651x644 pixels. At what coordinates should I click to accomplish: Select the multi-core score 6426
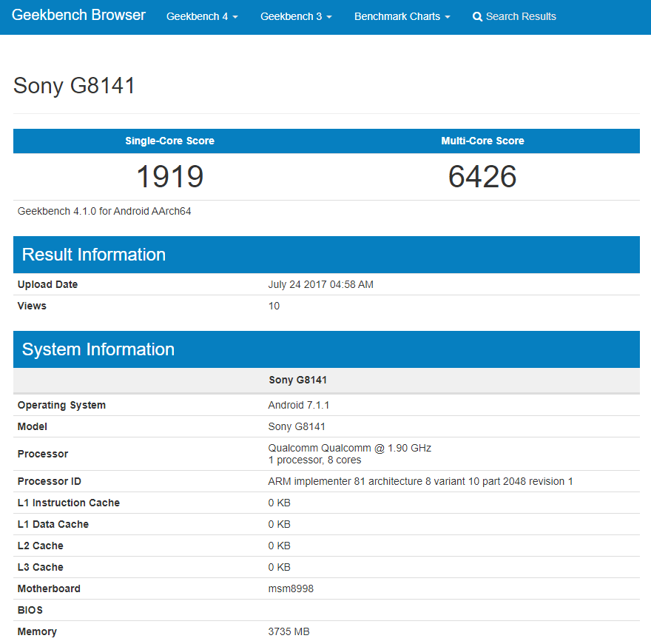482,177
